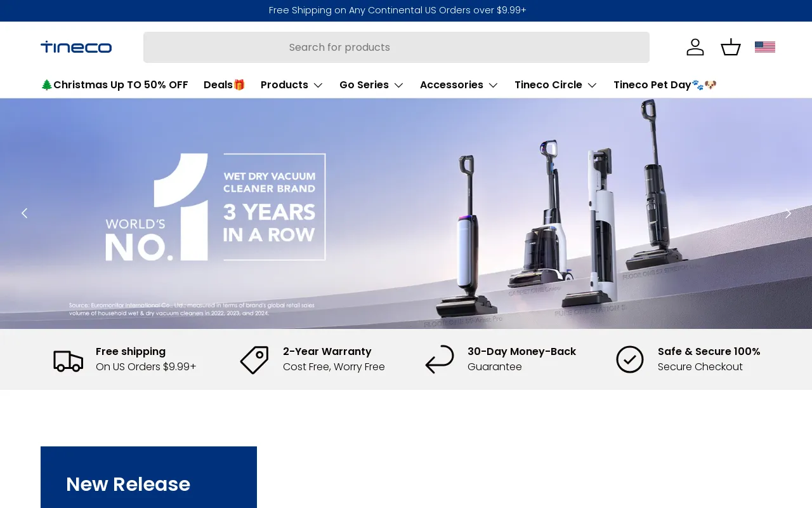Click the Secure Checkout checkmark icon
The image size is (812, 508).
point(630,359)
